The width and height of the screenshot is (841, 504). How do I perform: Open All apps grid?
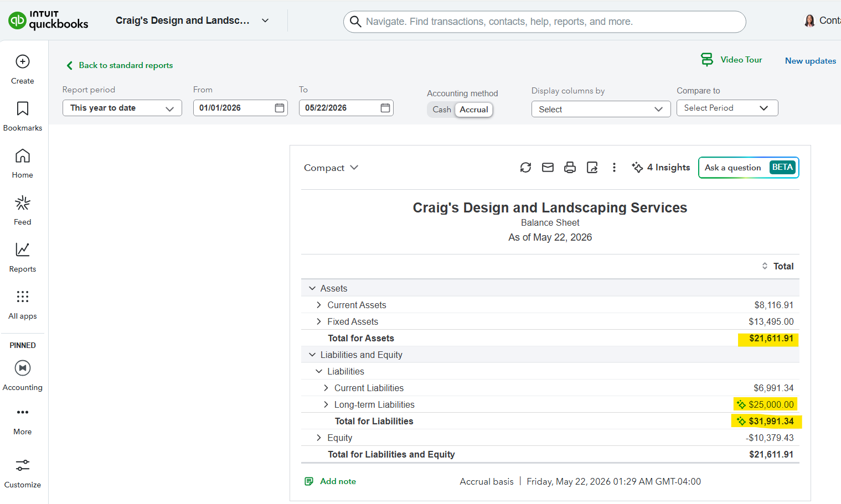pos(23,304)
